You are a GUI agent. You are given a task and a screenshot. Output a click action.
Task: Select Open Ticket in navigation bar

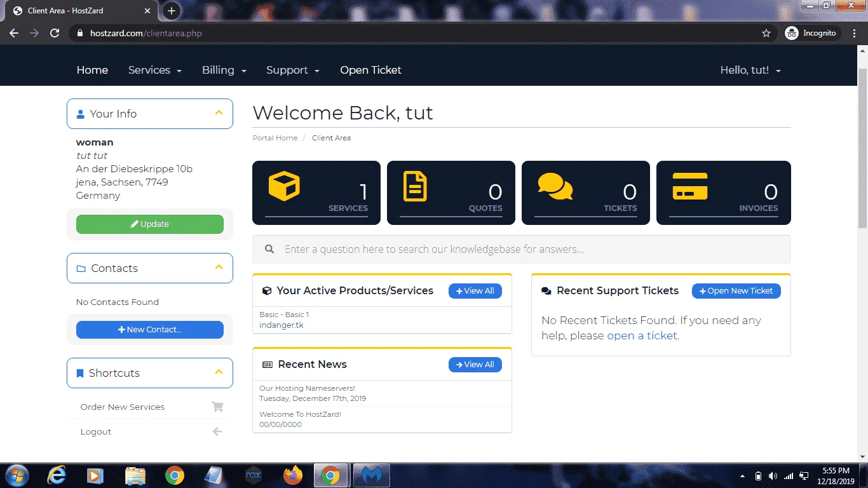point(370,70)
